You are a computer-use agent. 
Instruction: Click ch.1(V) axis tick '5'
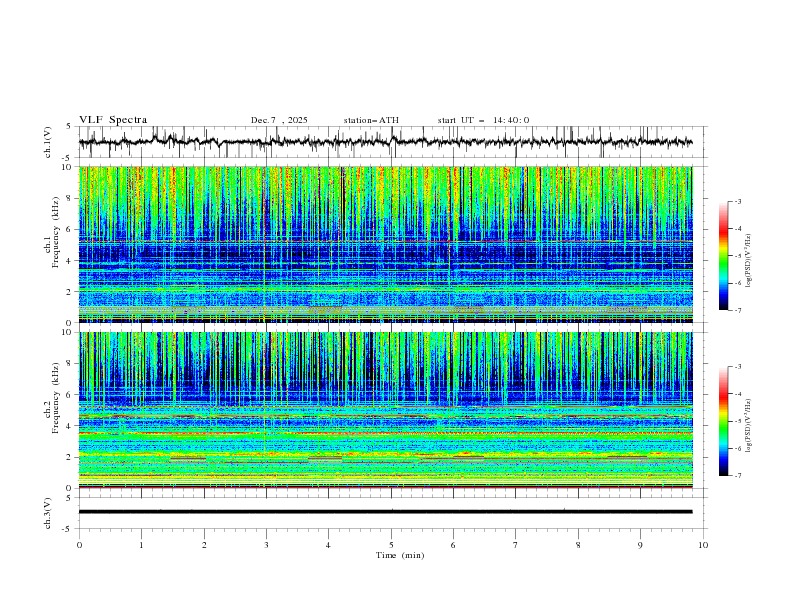pyautogui.click(x=68, y=127)
